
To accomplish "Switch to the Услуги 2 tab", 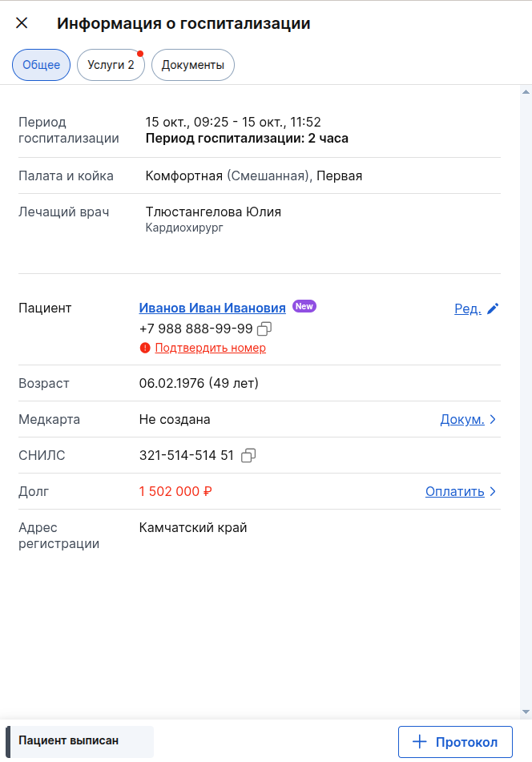I will 111,65.
